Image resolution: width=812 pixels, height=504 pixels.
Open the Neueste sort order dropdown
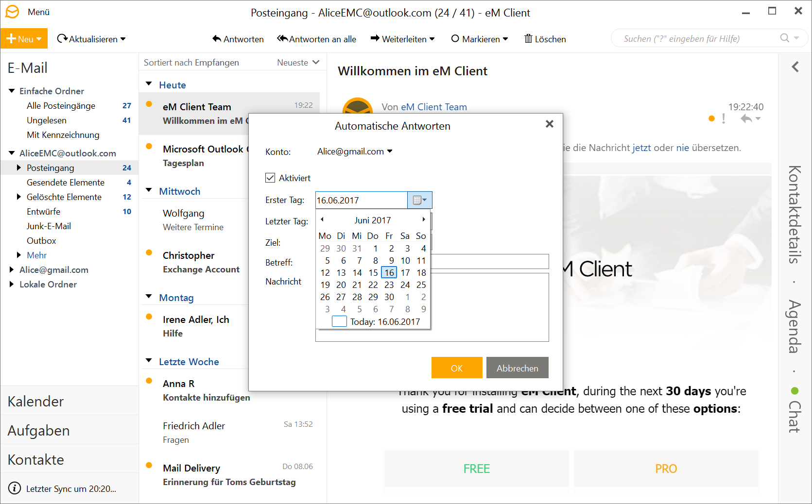pyautogui.click(x=298, y=62)
